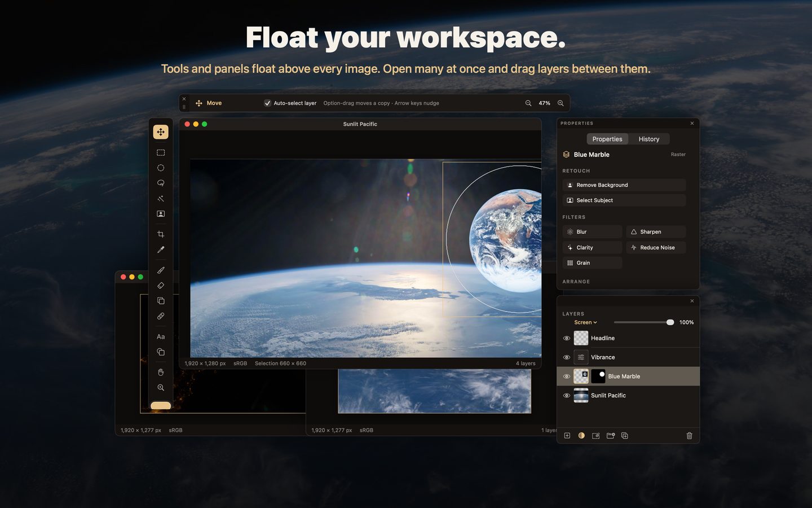
Task: Hide the Blue Marble layer
Action: [x=567, y=376]
